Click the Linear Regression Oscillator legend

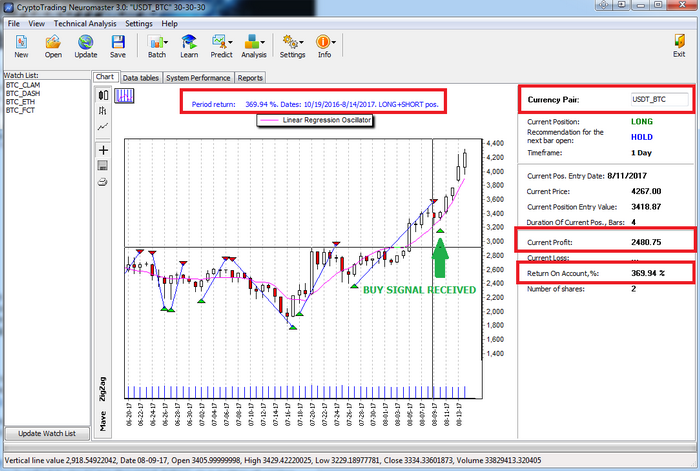point(315,120)
